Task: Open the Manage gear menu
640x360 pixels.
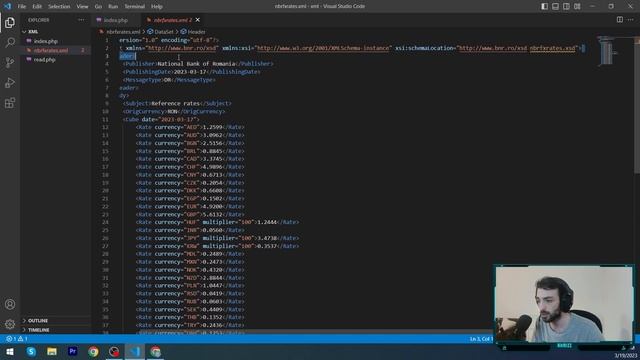Action: pyautogui.click(x=10, y=324)
